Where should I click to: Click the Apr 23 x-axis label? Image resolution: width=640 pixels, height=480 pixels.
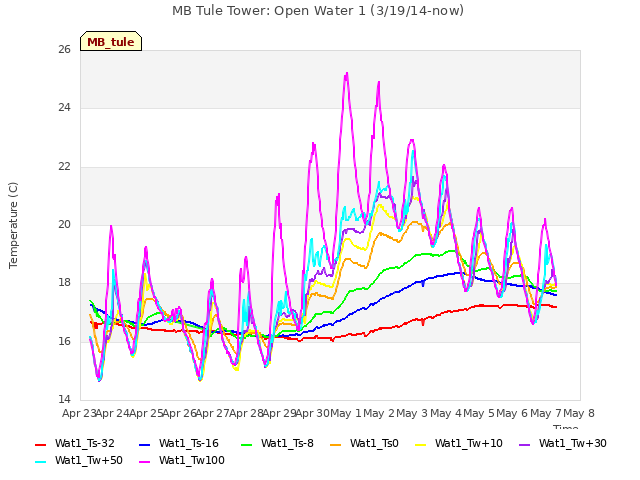[79, 413]
